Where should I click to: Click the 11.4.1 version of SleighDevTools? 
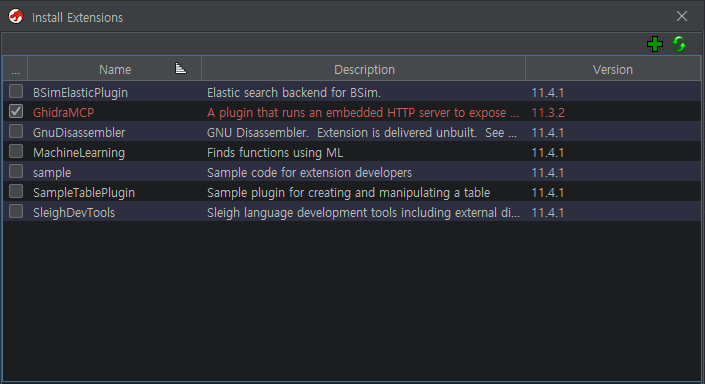pos(548,212)
